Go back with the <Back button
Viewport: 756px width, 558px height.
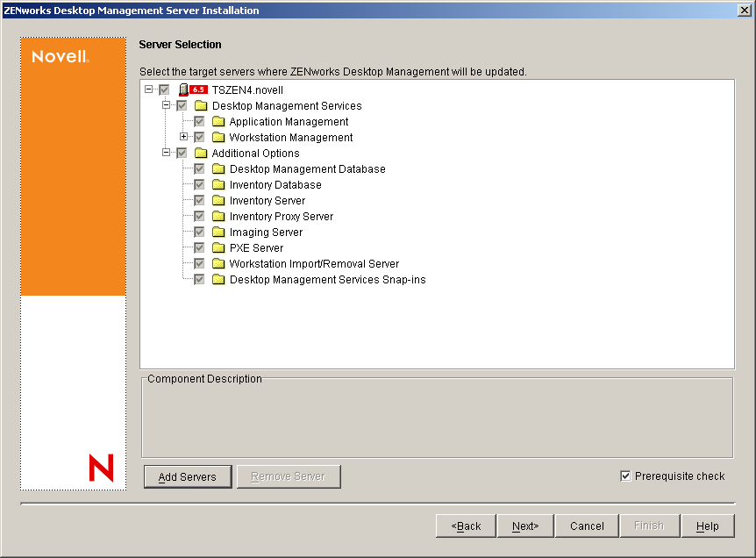pos(466,526)
